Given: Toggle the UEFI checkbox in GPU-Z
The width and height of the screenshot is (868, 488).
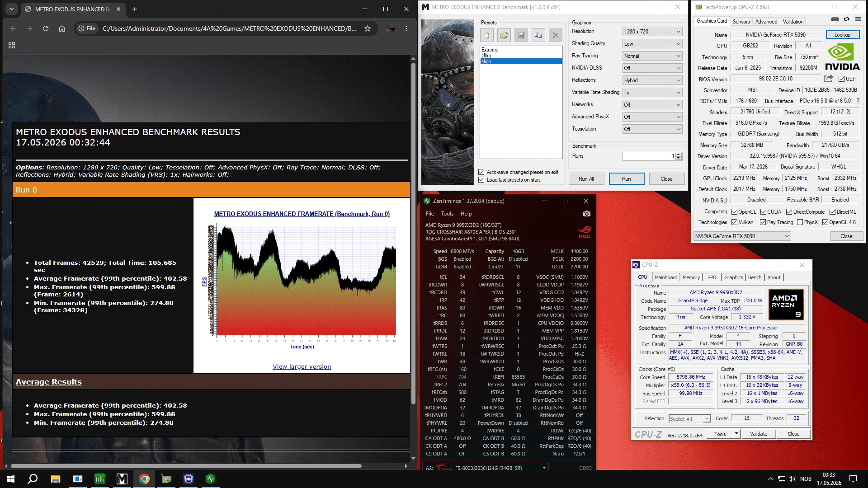Looking at the screenshot, I should click(841, 79).
